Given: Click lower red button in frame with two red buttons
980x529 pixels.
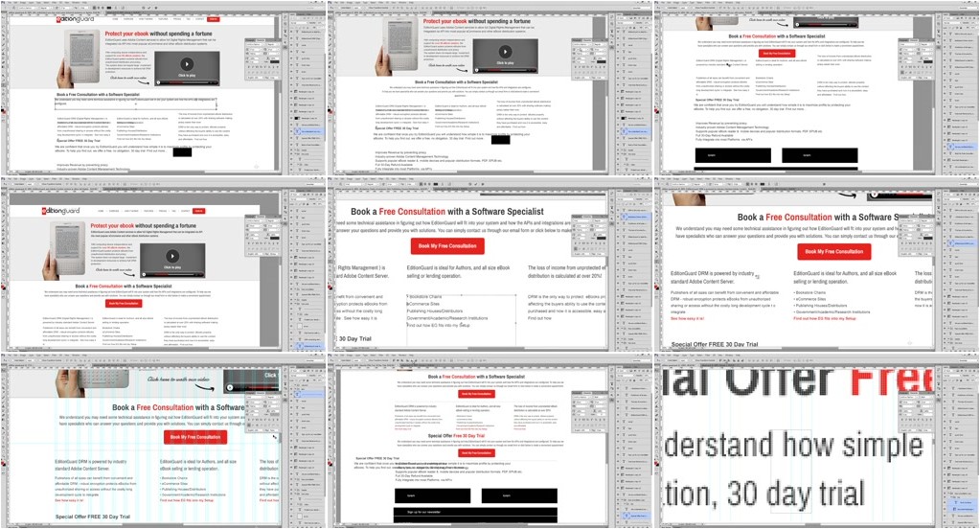Looking at the screenshot, I should click(477, 452).
